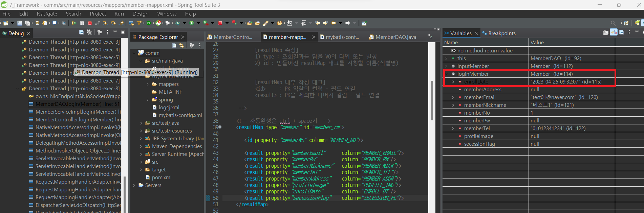Viewport: 644px width, 213px height.
Task: Expand the mappers folder
Action: [148, 84]
